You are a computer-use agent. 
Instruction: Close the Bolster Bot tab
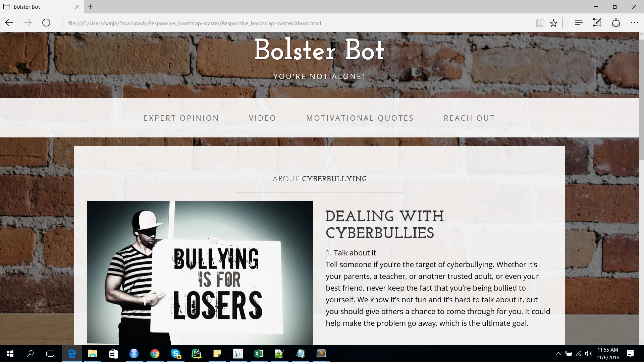click(x=77, y=7)
